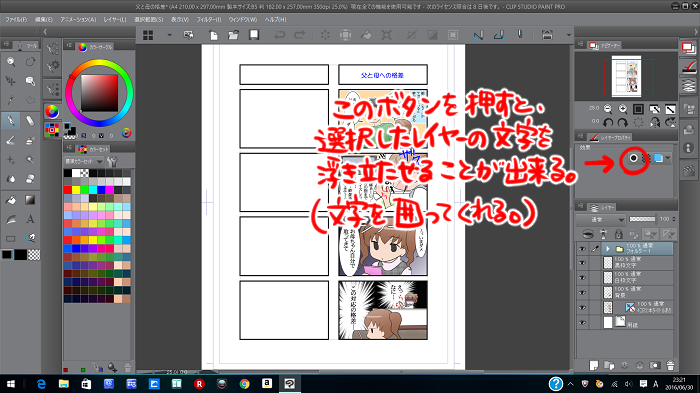
Task: Expand the フォルダー1 folder triangle
Action: [608, 249]
